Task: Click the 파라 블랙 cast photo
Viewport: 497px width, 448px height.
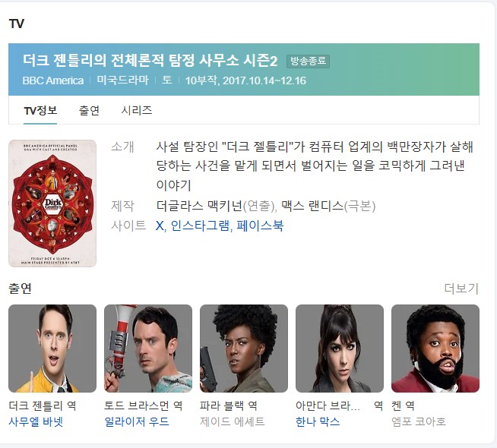Action: 244,349
